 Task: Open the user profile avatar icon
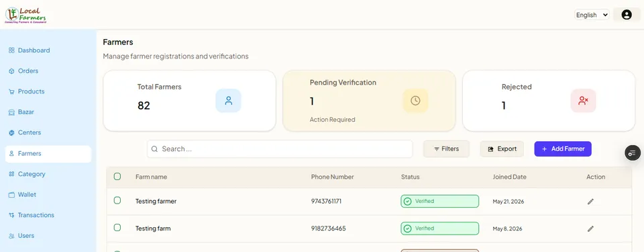[627, 15]
